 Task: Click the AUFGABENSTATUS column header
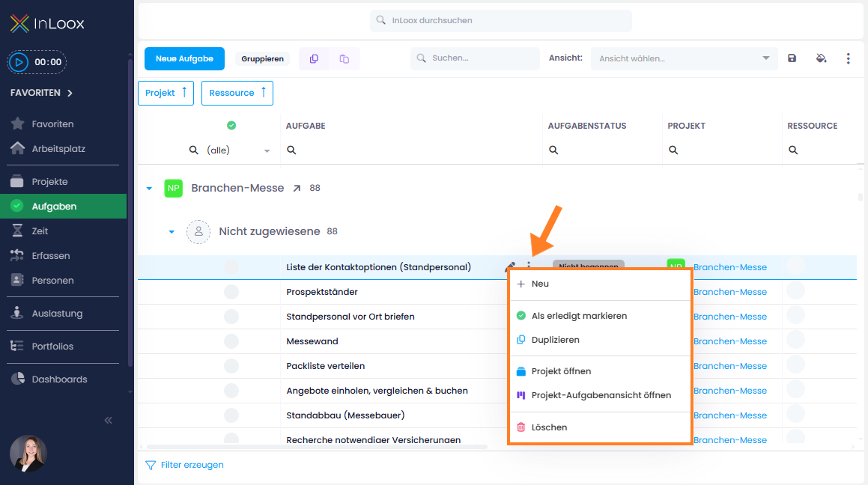(x=587, y=126)
